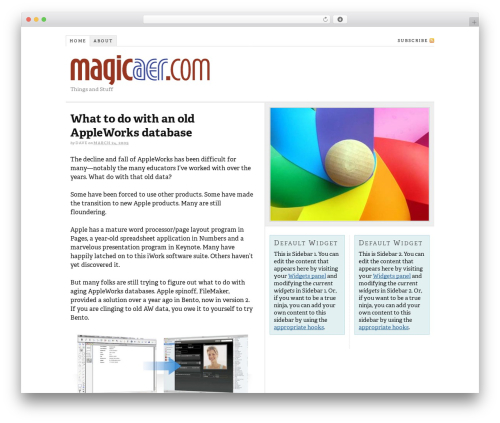Click Default Widget heading in Sidebar 2
The image size is (500, 423).
pyautogui.click(x=391, y=243)
